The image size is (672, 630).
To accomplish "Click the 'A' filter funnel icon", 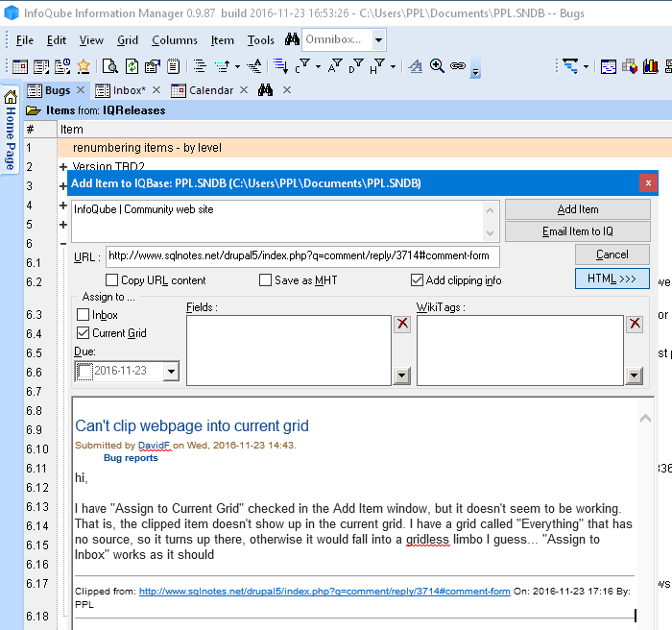I will click(335, 66).
